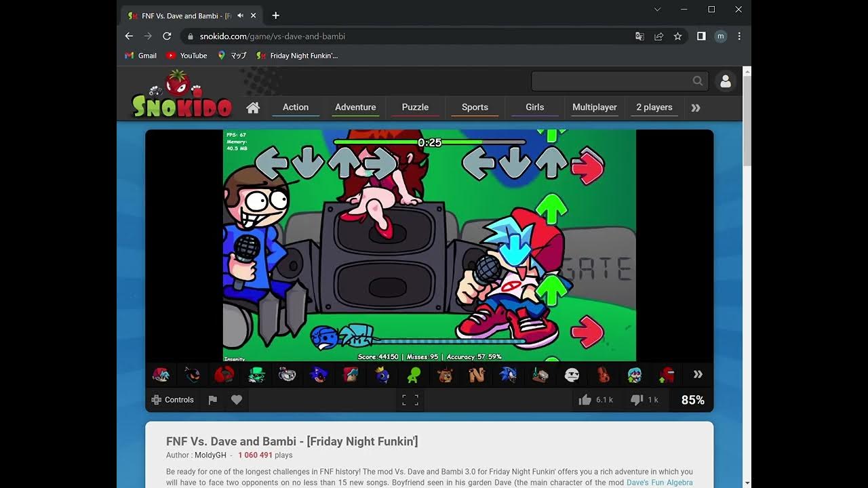Share this page icon in address bar
The width and height of the screenshot is (868, 488).
[x=658, y=37]
